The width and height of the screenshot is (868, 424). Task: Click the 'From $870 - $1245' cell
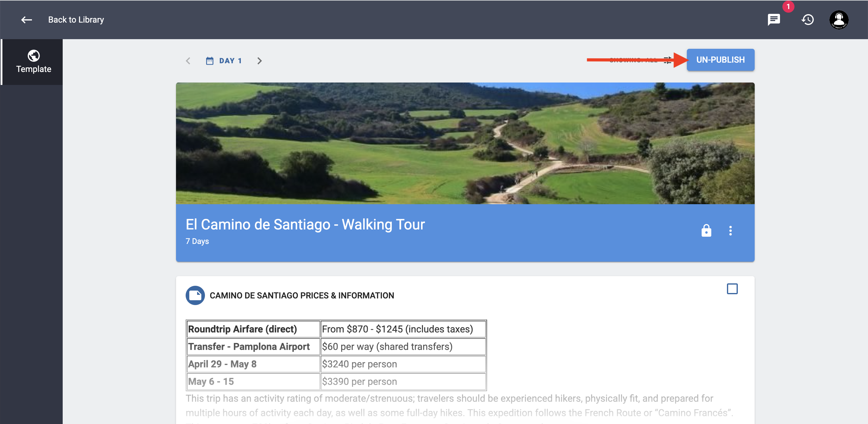tap(403, 329)
